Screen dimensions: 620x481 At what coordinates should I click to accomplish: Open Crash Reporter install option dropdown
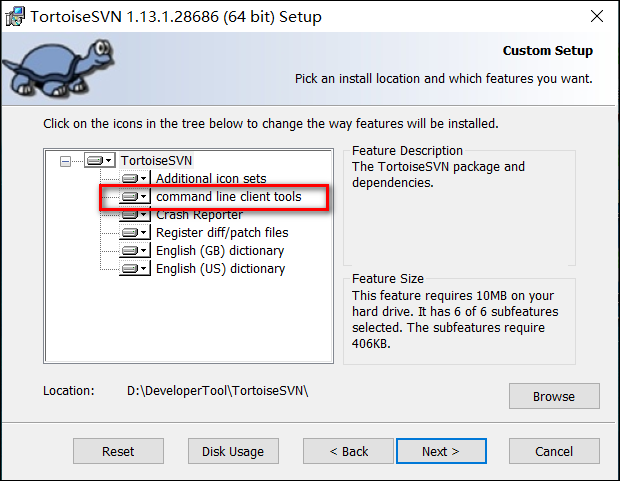[x=135, y=215]
